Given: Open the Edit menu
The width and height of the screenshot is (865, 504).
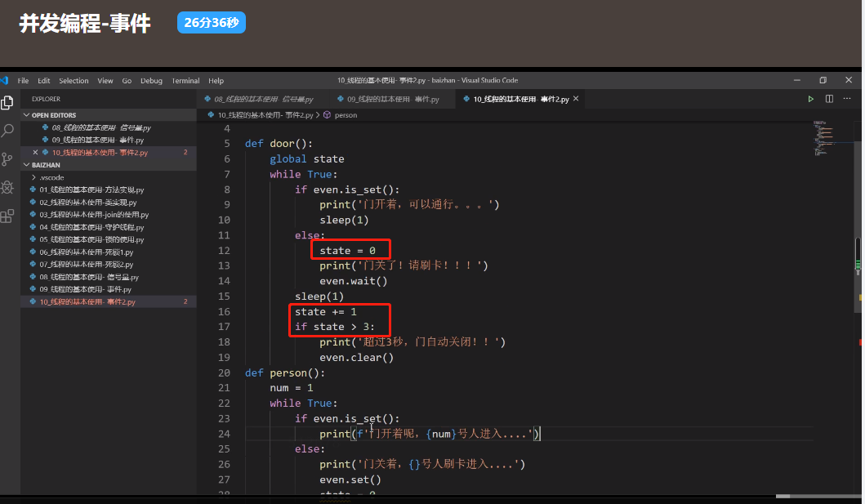Looking at the screenshot, I should [x=43, y=81].
